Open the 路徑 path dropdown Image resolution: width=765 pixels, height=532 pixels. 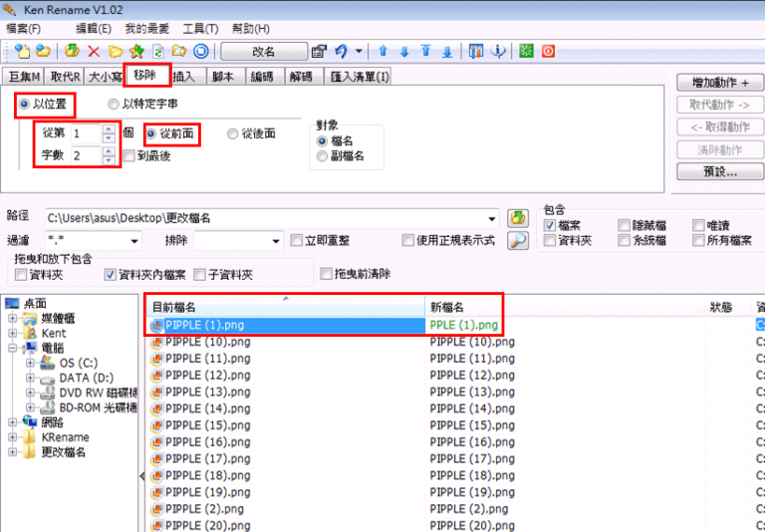(492, 218)
